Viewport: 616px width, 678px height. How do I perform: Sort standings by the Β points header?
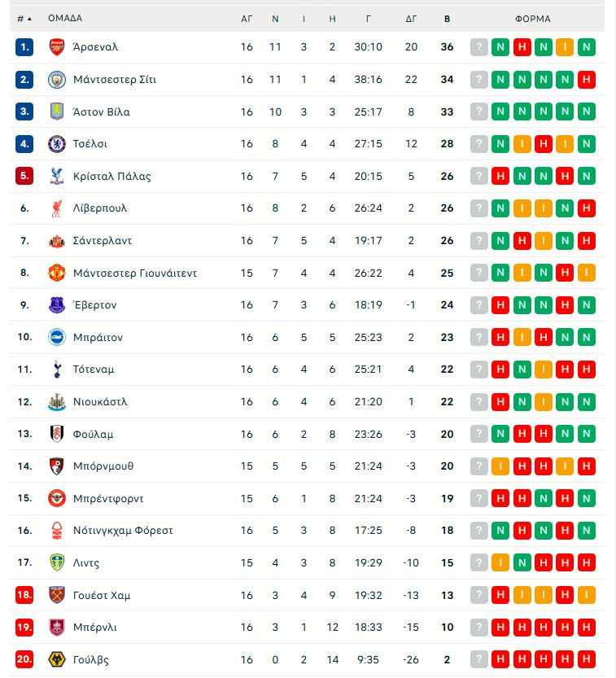coord(447,18)
